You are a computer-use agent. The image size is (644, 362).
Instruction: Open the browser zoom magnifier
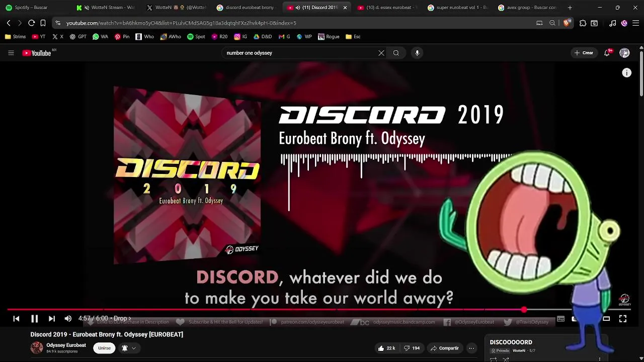(x=552, y=23)
